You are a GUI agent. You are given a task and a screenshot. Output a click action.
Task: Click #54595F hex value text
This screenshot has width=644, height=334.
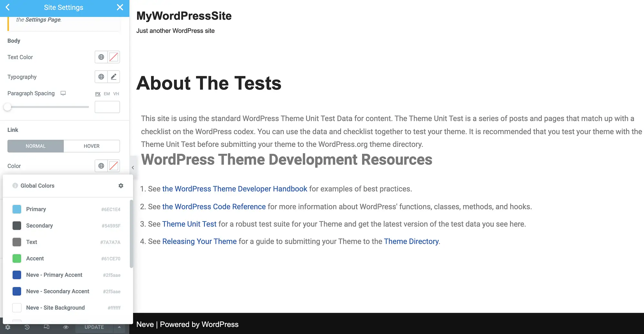111,226
